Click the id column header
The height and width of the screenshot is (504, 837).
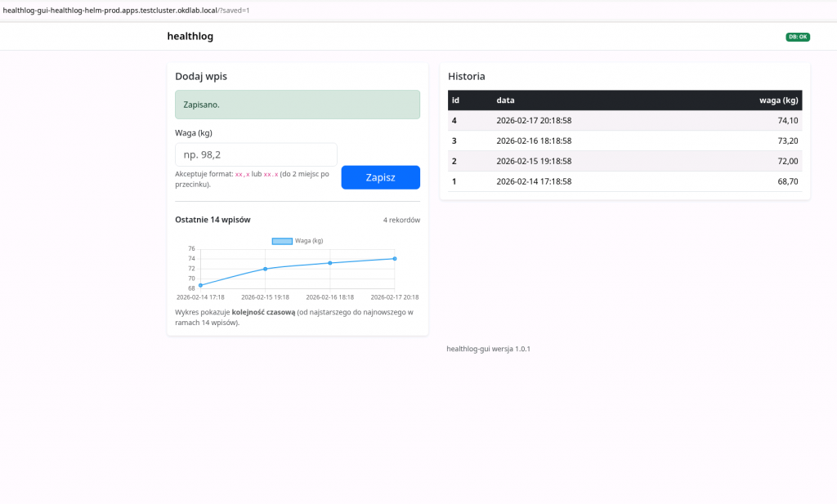455,100
